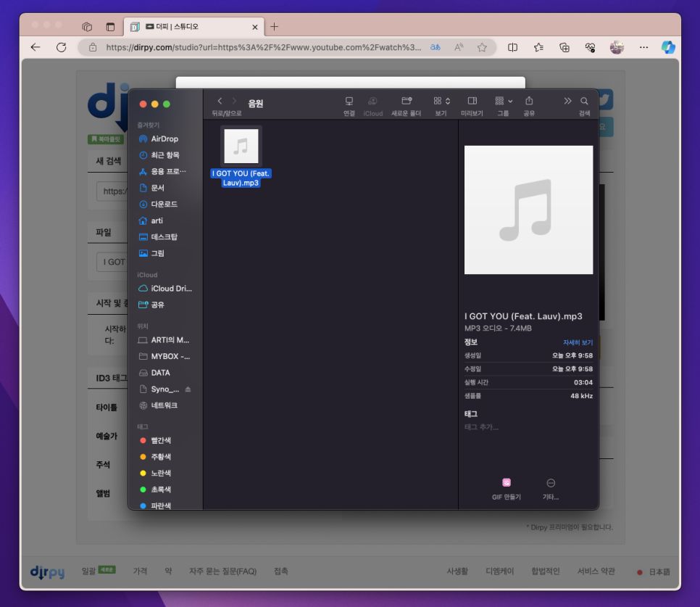Reload the dirpy page

[61, 47]
